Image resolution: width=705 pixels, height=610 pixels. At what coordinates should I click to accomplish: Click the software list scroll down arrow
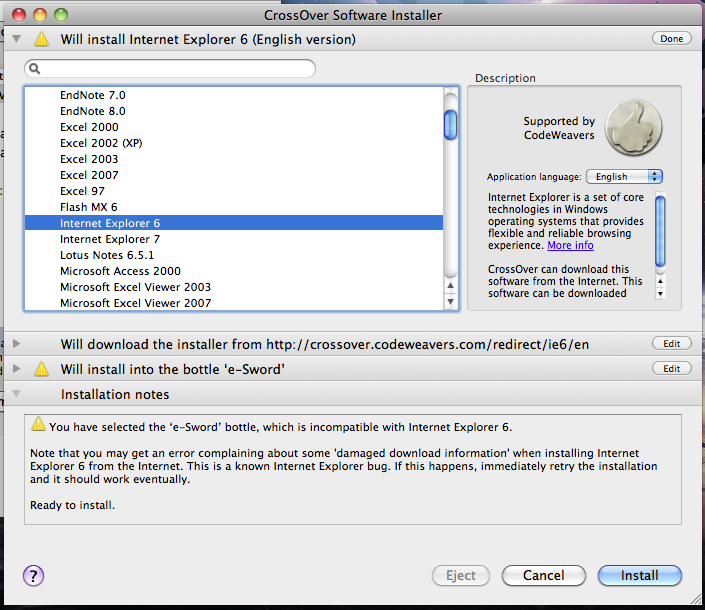[x=451, y=302]
